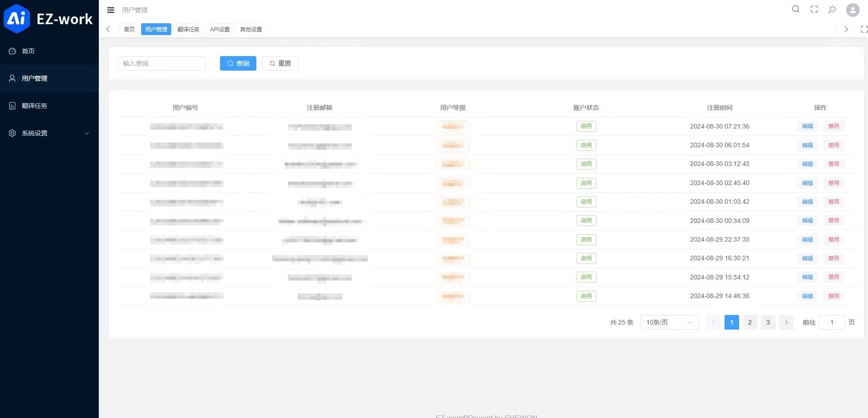Viewport: 868px width, 418px height.
Task: Click the 编辑 link on the last user row
Action: tap(807, 296)
